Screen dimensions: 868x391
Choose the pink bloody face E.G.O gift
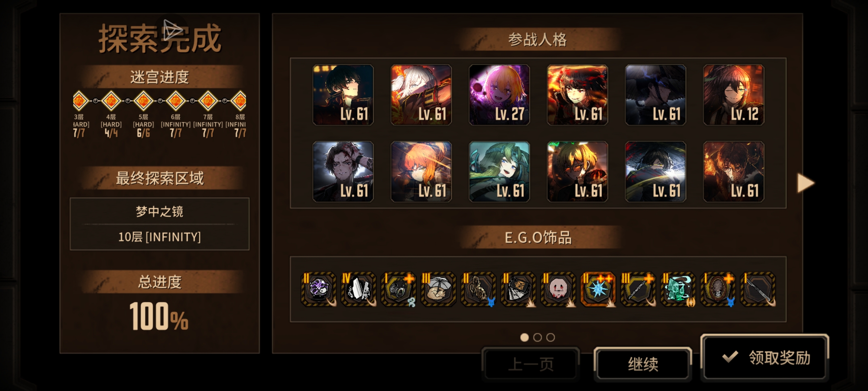point(558,289)
